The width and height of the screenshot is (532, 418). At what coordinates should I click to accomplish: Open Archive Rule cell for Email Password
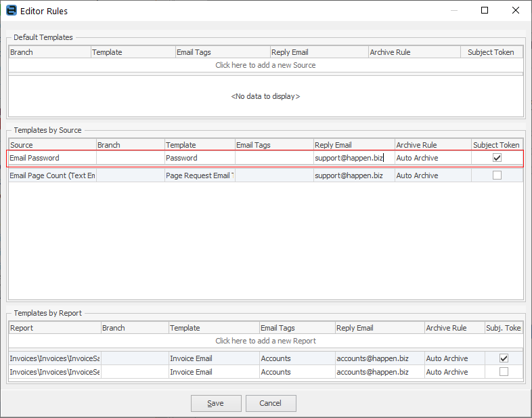(433, 158)
